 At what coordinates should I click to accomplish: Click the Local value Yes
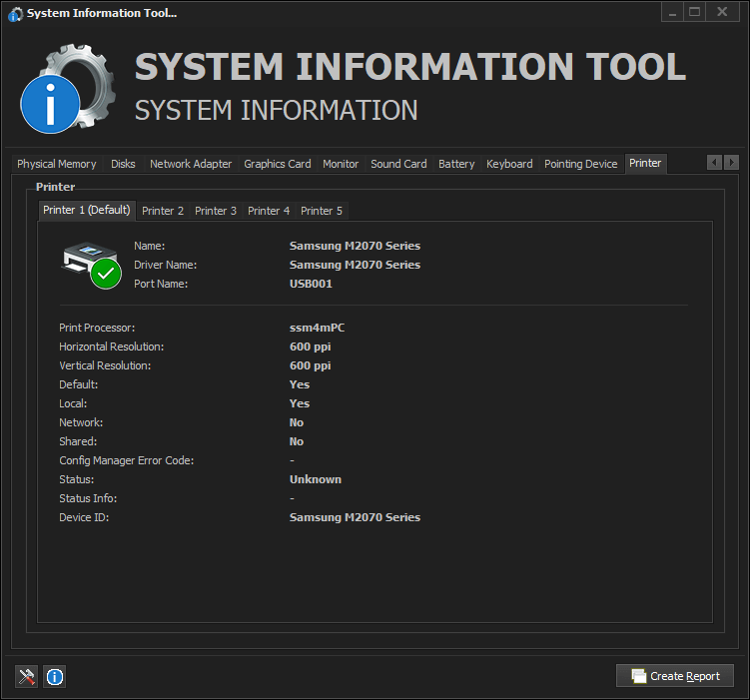(300, 404)
